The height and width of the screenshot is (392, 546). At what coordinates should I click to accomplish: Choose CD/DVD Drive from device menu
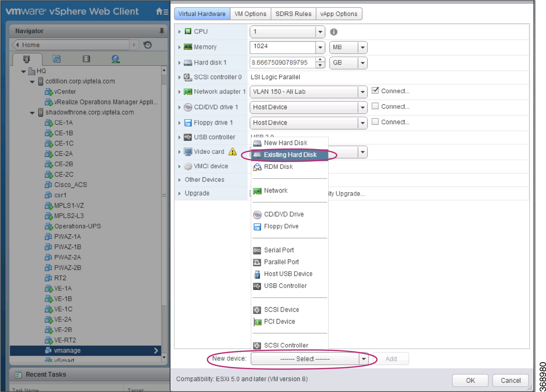[x=290, y=215]
